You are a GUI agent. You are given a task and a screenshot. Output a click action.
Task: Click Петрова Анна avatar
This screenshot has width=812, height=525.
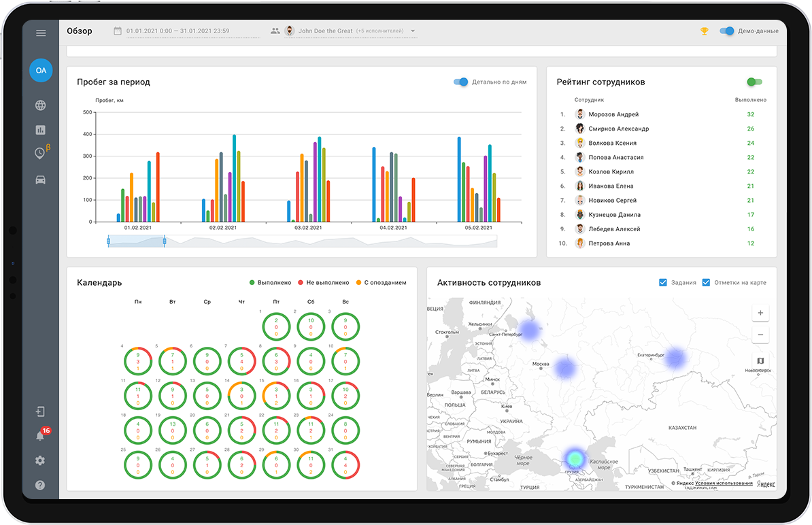coord(580,243)
